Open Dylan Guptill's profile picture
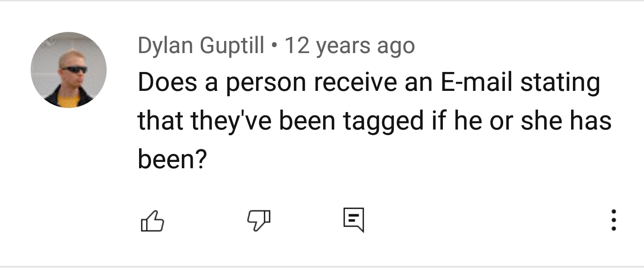This screenshot has width=644, height=278. [x=68, y=70]
